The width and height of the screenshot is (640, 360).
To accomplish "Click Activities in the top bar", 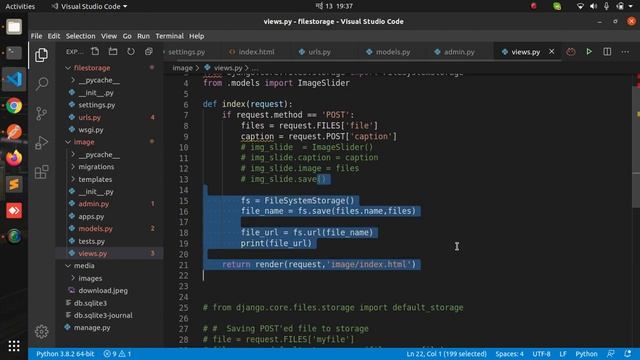I will tap(20, 6).
